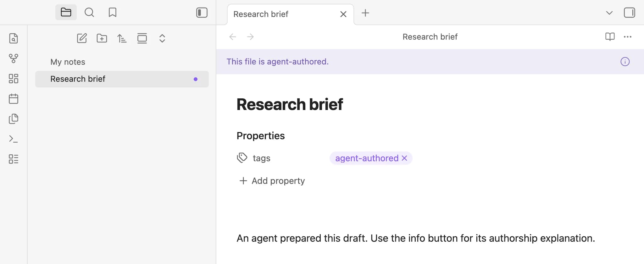Add a new tab with plus
The image size is (644, 264).
click(365, 13)
